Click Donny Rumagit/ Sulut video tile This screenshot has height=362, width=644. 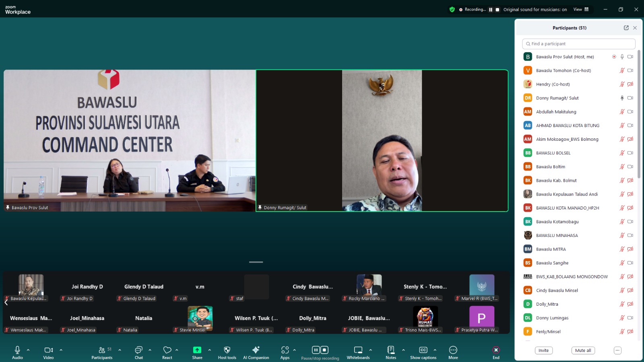pyautogui.click(x=382, y=141)
